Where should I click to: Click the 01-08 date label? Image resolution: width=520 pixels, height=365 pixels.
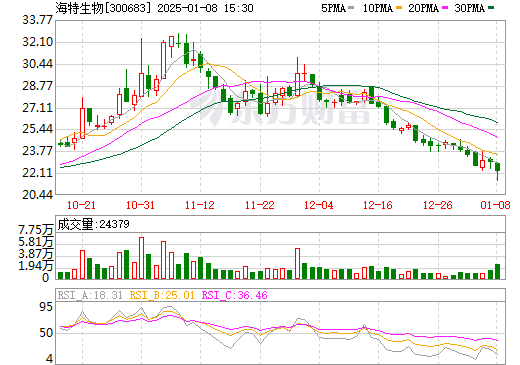click(495, 205)
